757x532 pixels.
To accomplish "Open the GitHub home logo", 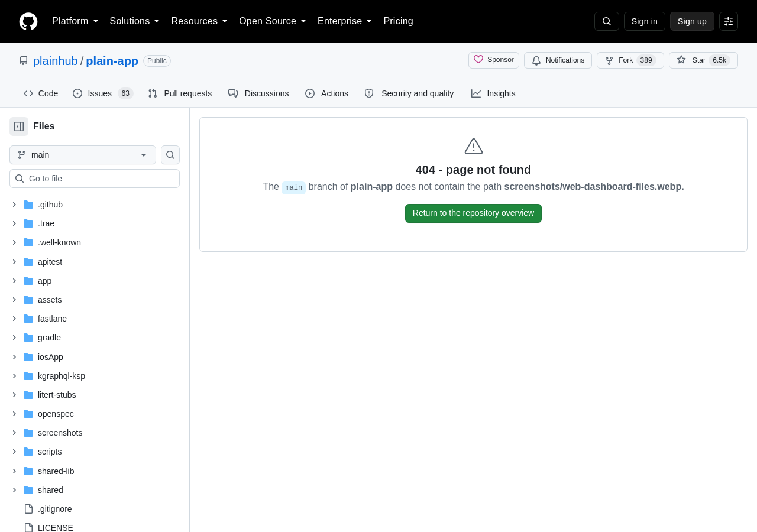I will 28,21.
